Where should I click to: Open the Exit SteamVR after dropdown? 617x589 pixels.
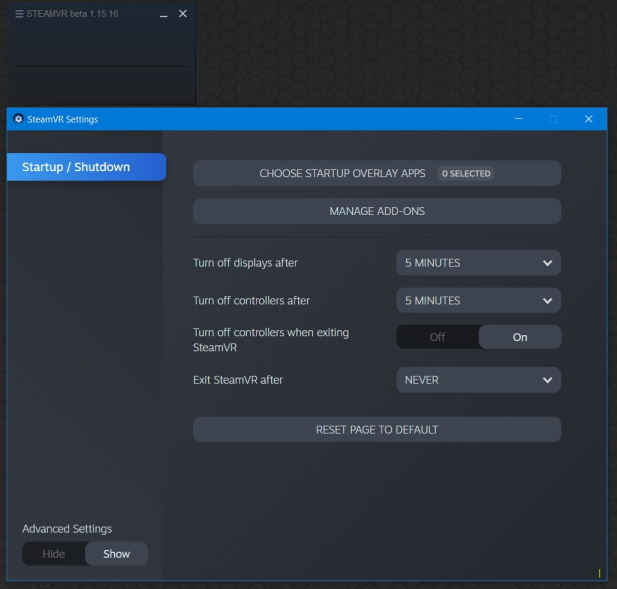pos(478,380)
